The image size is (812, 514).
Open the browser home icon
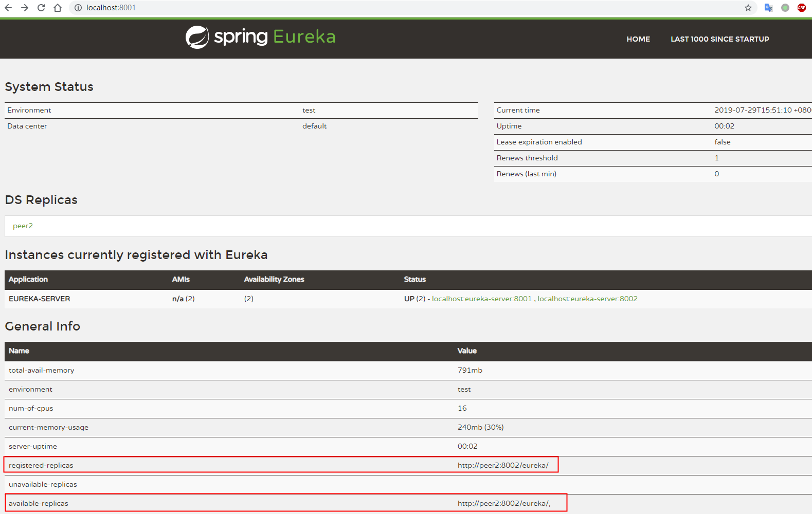pyautogui.click(x=58, y=8)
